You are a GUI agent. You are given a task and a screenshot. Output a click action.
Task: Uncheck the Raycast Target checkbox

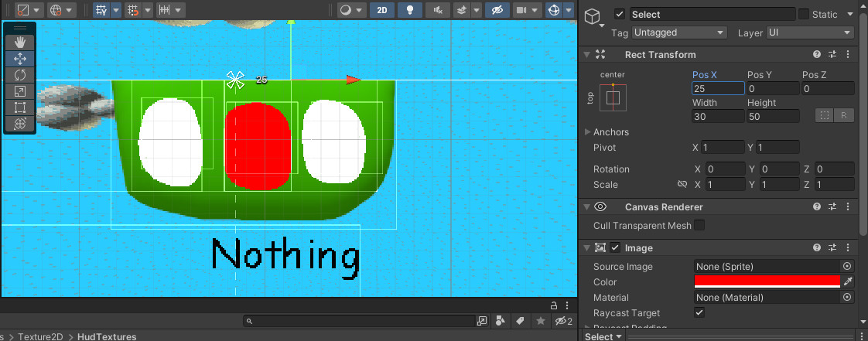(x=699, y=313)
